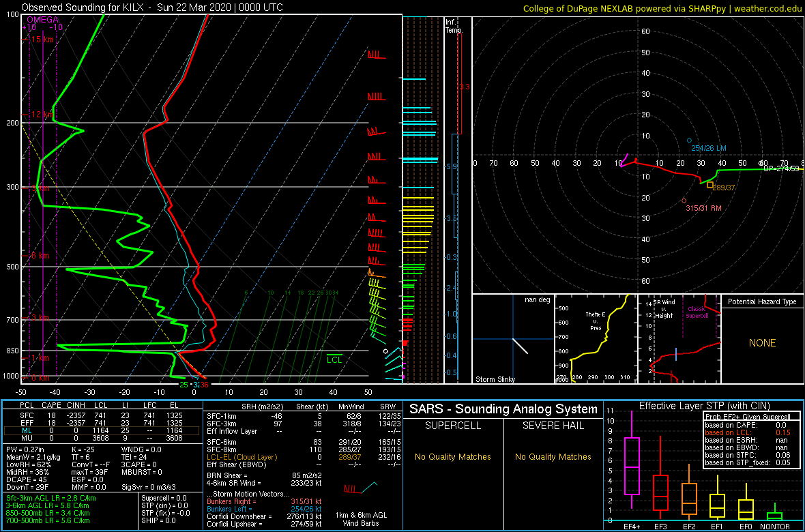Click the green LCL marker on skew-T

[335, 359]
